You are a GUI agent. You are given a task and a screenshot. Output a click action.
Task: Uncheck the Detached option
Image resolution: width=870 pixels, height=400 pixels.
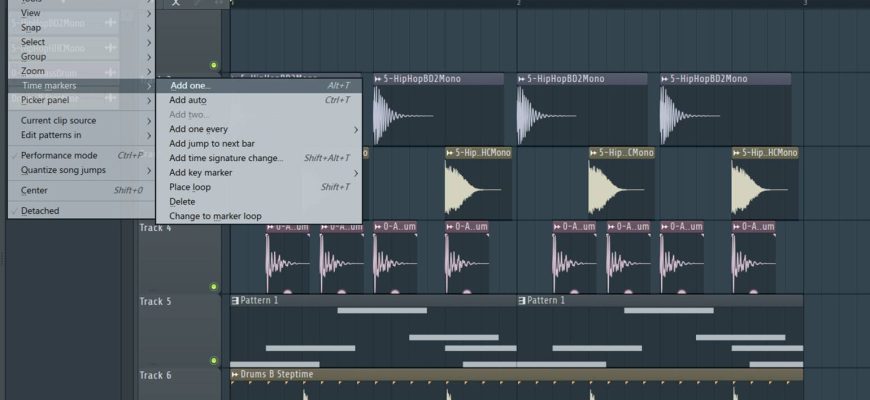[40, 211]
